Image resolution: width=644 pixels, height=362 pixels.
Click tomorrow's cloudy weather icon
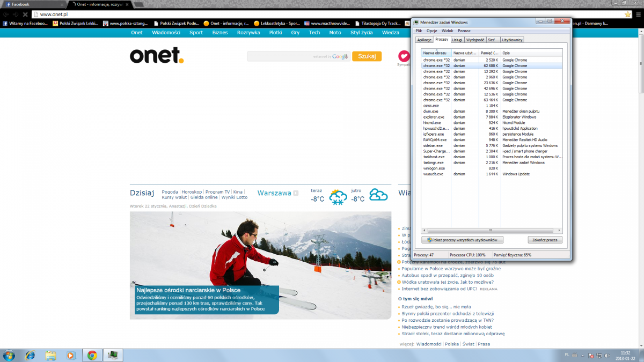point(378,196)
